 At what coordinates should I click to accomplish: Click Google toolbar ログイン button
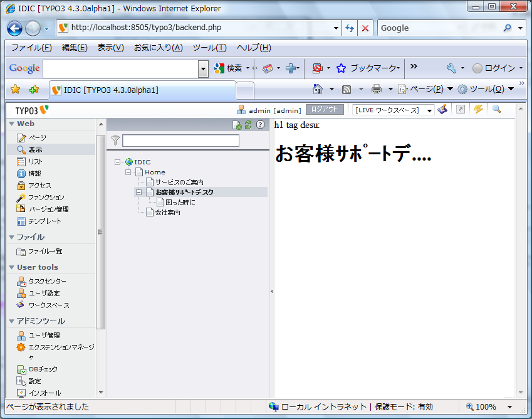coord(494,68)
